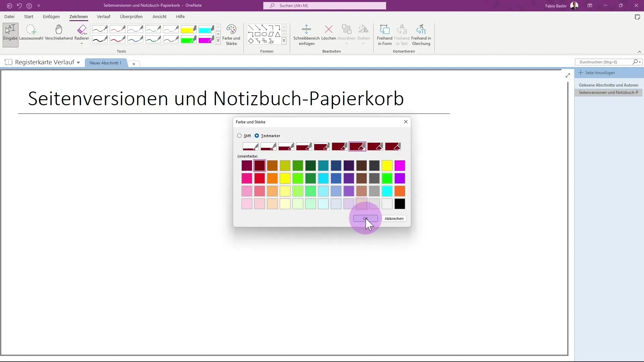The image size is (644, 362).
Task: Expand the page to full view
Action: click(568, 75)
